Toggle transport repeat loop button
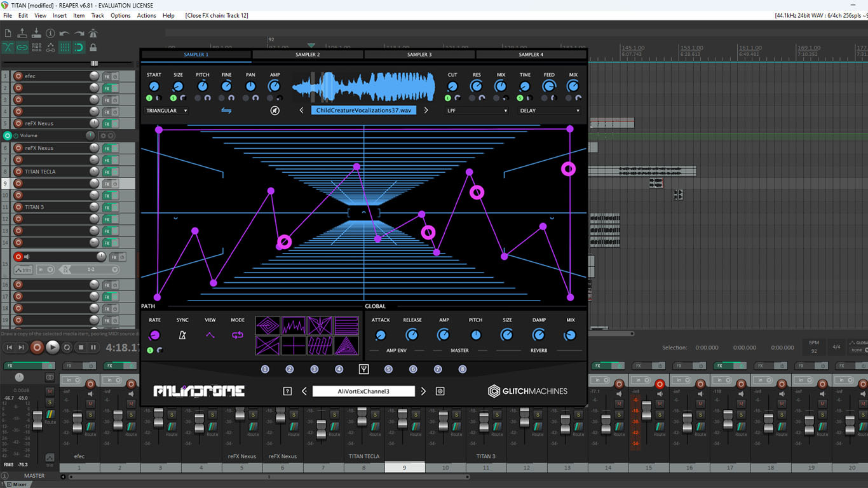The width and height of the screenshot is (868, 488). pos(67,347)
